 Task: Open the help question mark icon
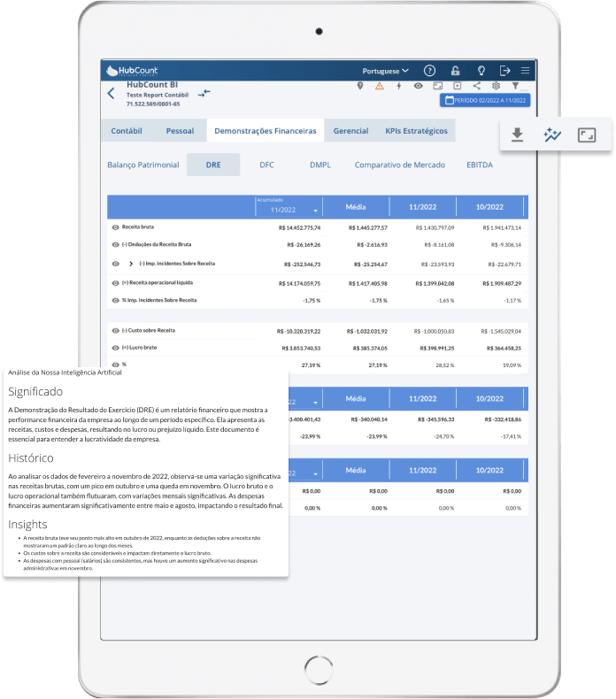tap(429, 71)
